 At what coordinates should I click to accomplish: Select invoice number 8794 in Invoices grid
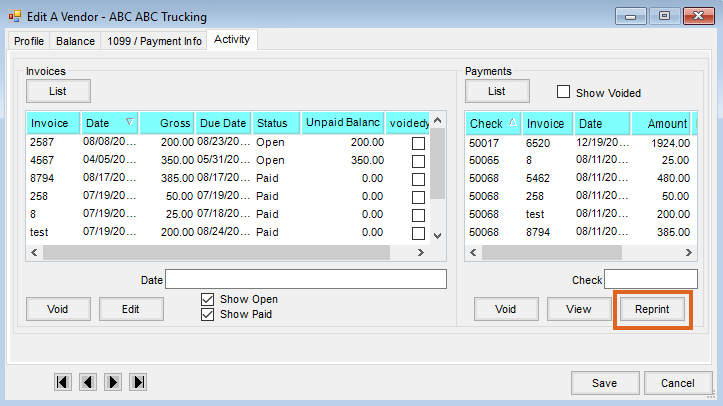pos(42,178)
